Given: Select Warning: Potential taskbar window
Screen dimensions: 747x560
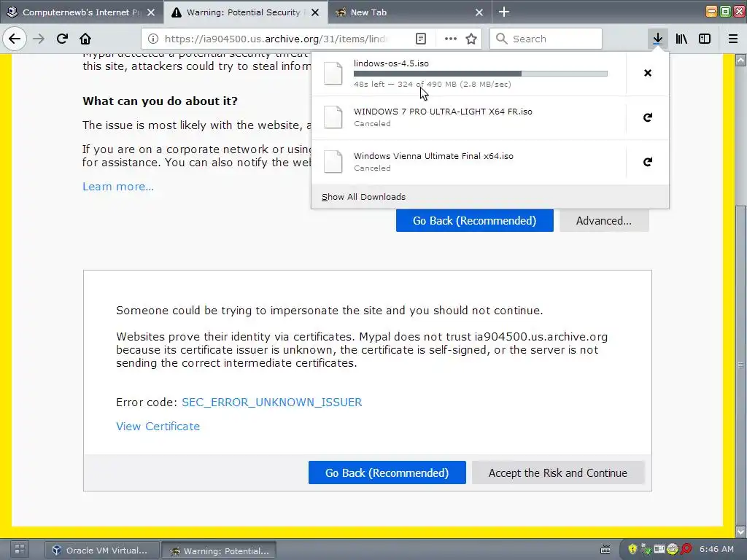Looking at the screenshot, I should [x=219, y=551].
